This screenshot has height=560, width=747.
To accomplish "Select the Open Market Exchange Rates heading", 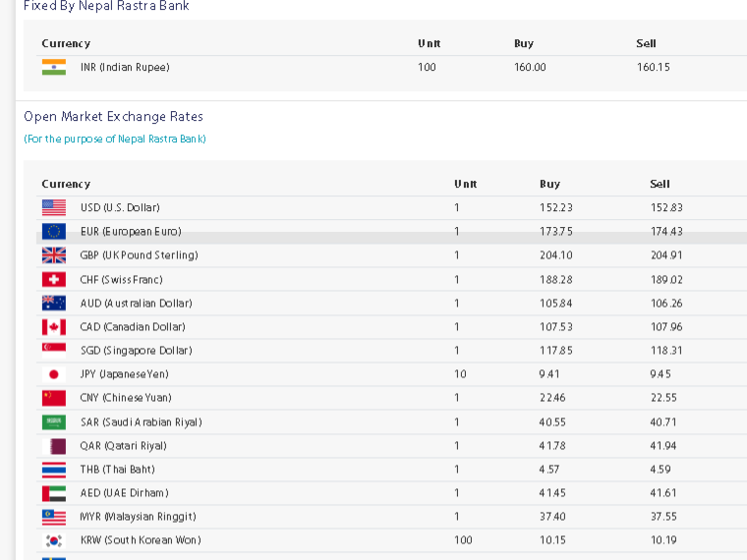I will pos(113,117).
